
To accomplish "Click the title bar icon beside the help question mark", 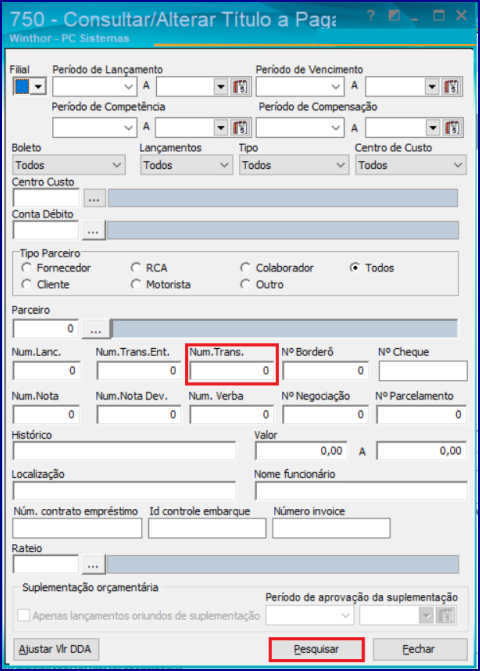I will [x=394, y=16].
